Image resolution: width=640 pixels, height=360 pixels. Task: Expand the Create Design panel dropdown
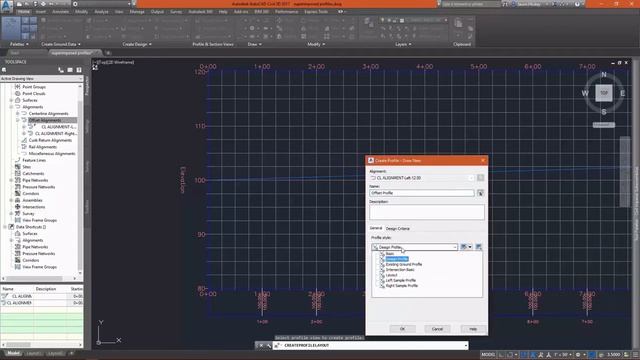coord(137,44)
